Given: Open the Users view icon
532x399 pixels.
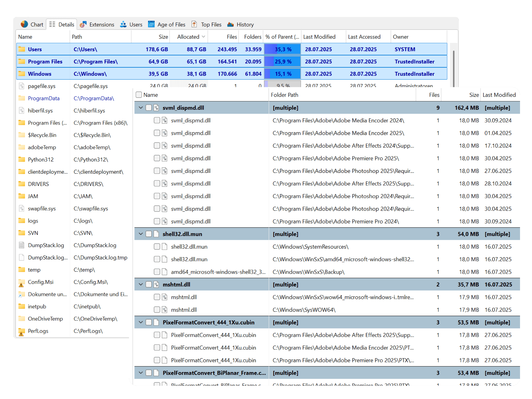Looking at the screenshot, I should coord(123,24).
